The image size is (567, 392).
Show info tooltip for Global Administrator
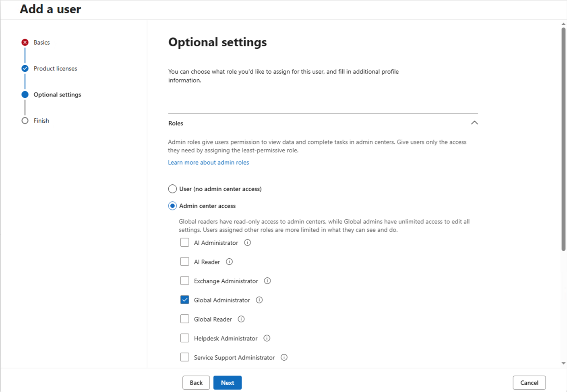pos(259,300)
